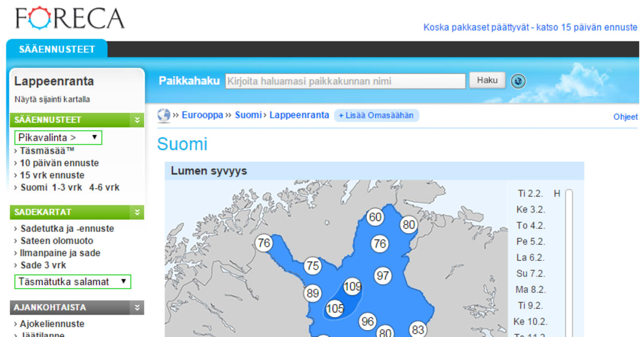Open the Täsmätutka salamat dropdown
This screenshot has width=644, height=337.
tap(72, 281)
